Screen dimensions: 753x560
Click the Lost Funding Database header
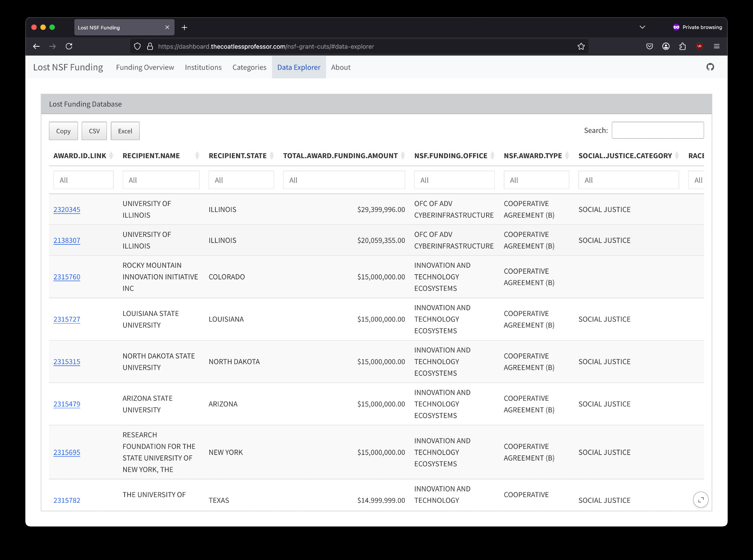click(85, 104)
